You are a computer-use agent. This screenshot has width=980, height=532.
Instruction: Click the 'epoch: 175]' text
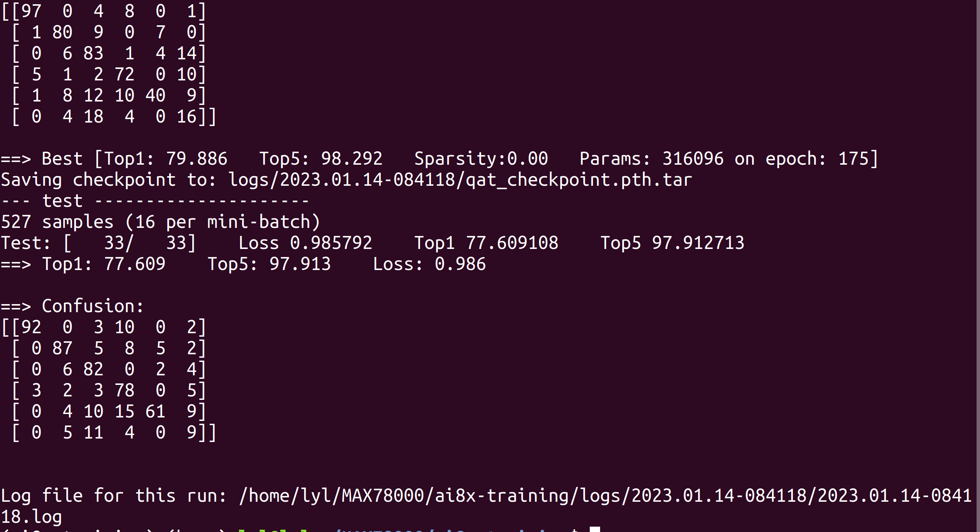click(822, 159)
